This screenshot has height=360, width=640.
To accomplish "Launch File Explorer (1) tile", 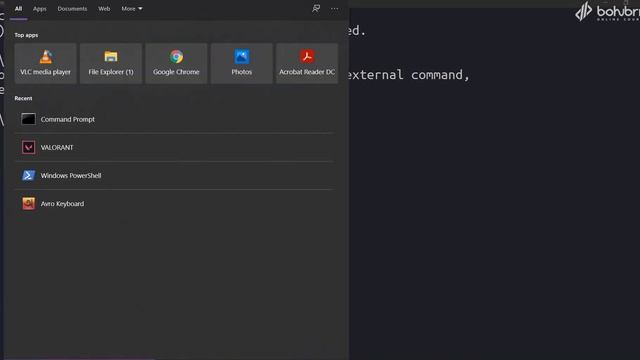I will point(111,63).
